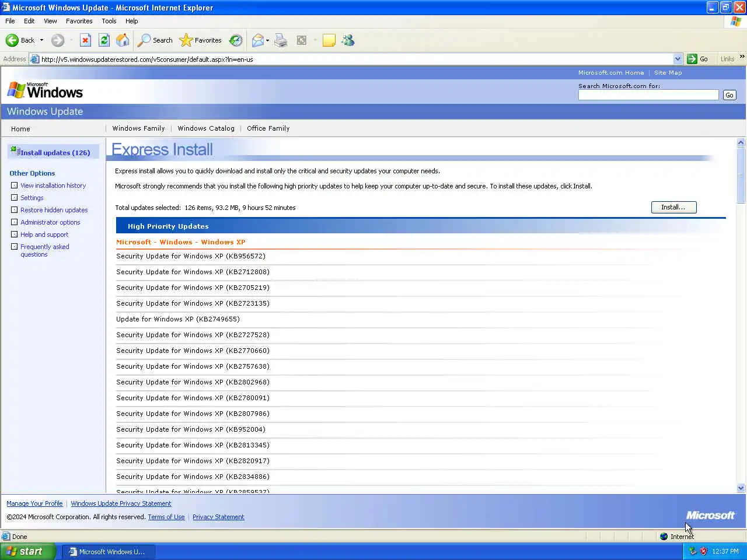The image size is (747, 560).
Task: Open the Windows Start button
Action: [x=27, y=551]
